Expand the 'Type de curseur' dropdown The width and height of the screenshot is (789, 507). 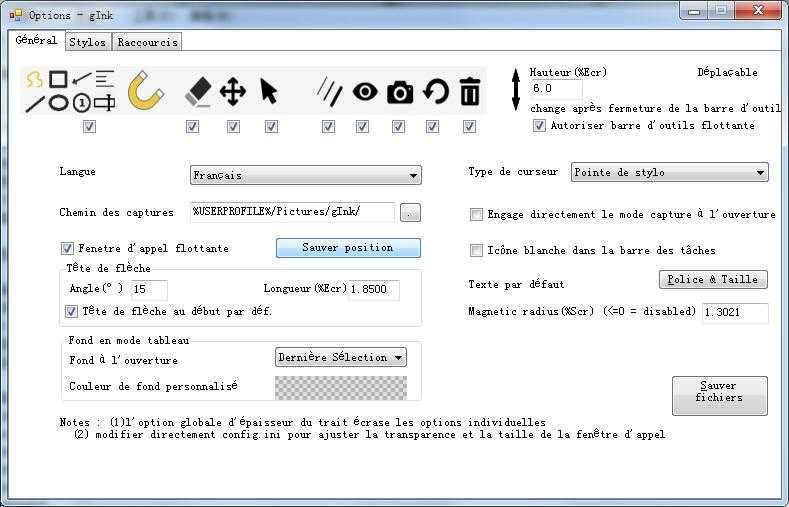[669, 173]
